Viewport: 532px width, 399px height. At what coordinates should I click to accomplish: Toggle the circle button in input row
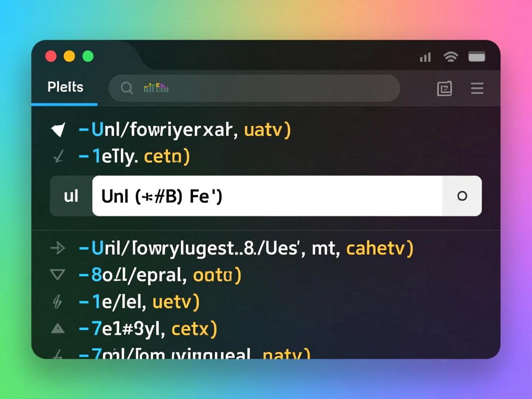click(x=462, y=196)
